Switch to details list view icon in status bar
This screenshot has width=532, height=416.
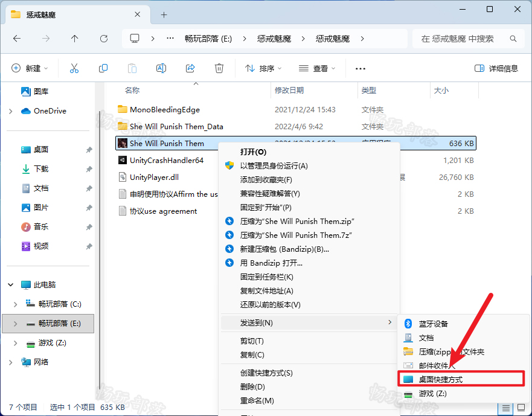pos(506,408)
